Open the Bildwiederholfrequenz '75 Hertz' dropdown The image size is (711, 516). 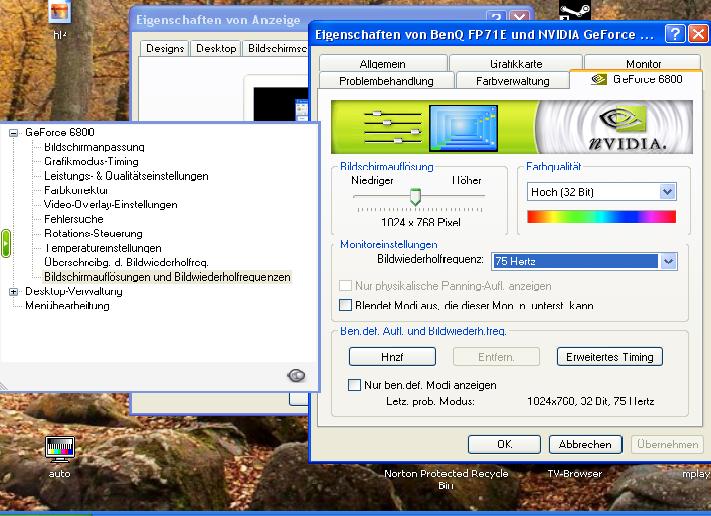pos(668,261)
